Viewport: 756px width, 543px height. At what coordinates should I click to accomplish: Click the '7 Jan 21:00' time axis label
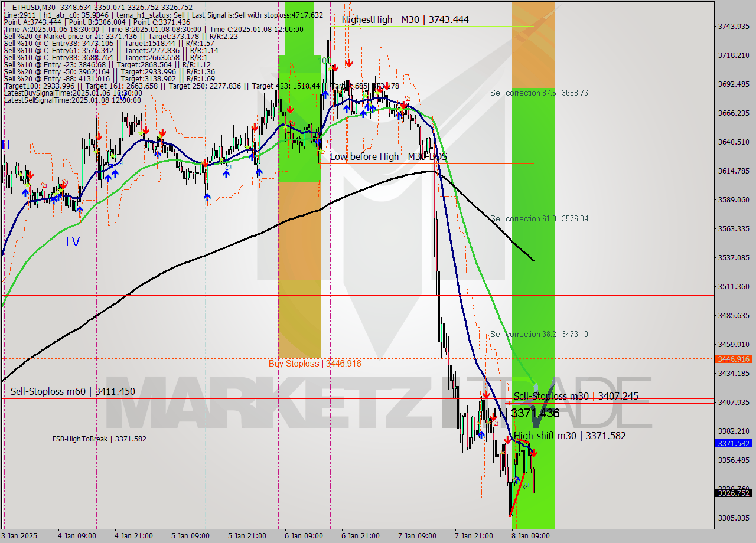474,536
